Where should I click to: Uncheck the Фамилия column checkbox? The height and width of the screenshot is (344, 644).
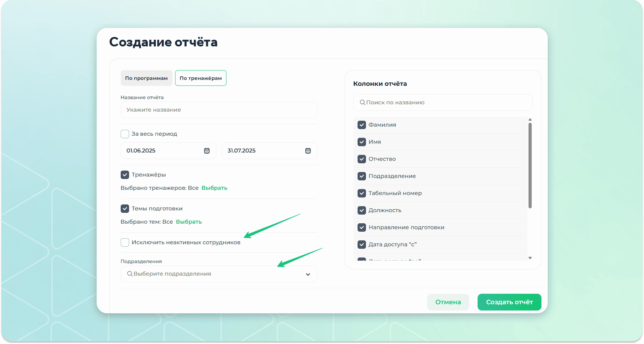point(362,125)
